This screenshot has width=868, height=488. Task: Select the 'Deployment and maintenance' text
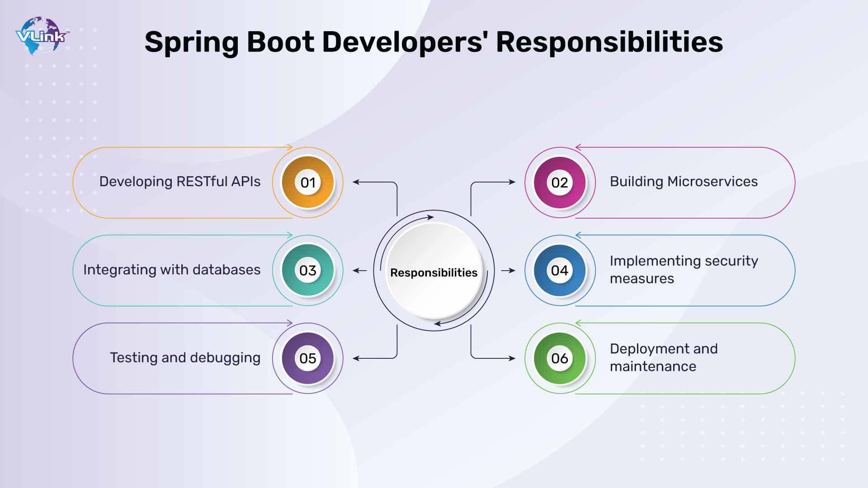point(664,357)
